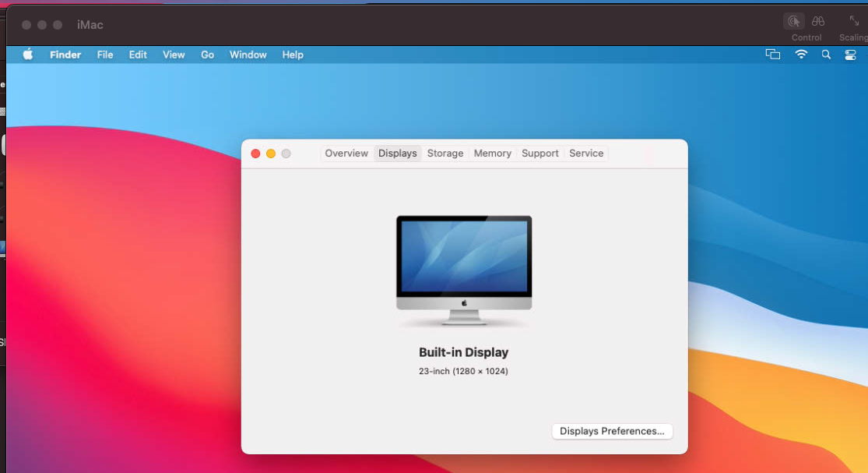Open the Edit menu
The width and height of the screenshot is (868, 473).
coord(138,55)
